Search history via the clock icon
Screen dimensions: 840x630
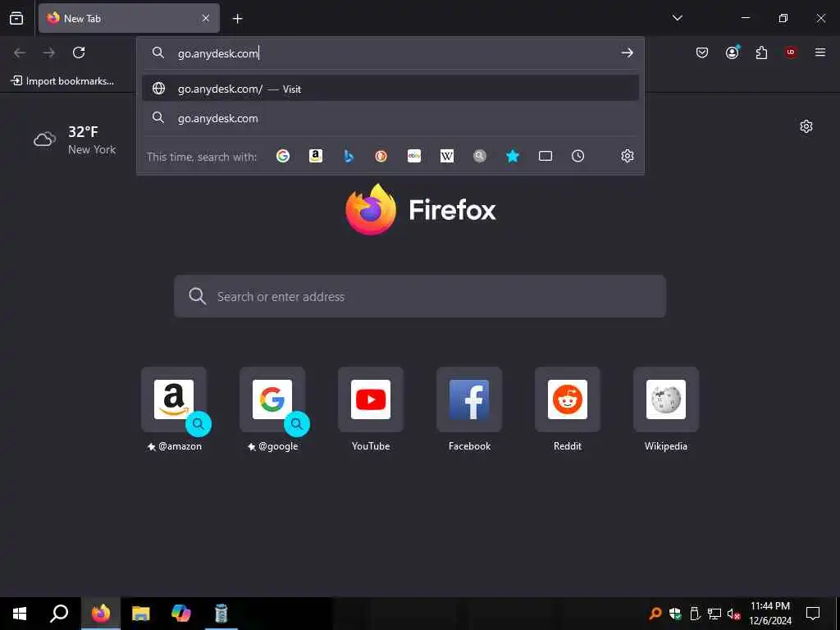(577, 156)
